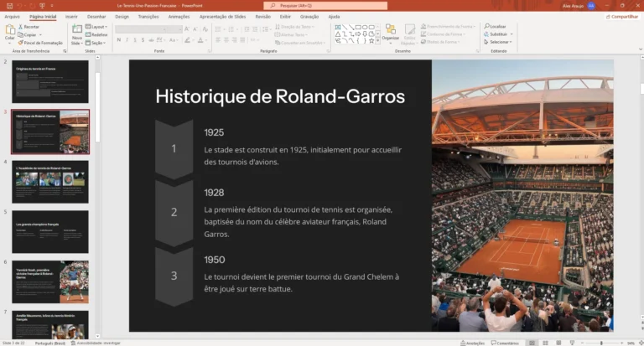The image size is (644, 346).
Task: Select the rectangle shape in gallery
Action: 358,27
